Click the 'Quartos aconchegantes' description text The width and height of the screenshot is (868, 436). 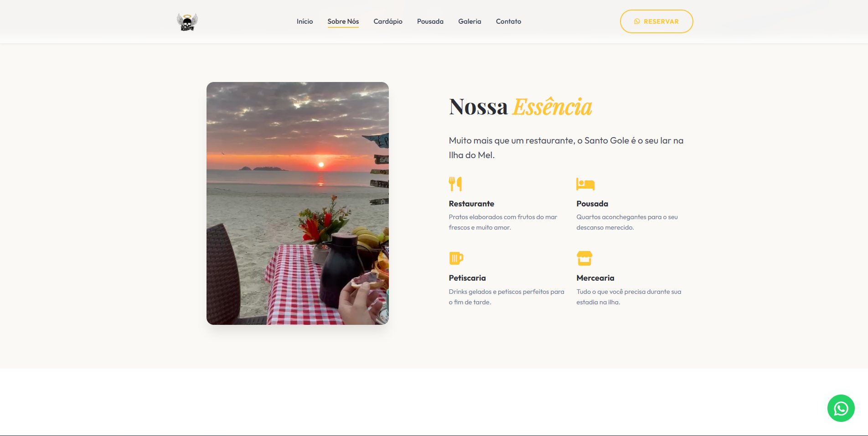[627, 222]
